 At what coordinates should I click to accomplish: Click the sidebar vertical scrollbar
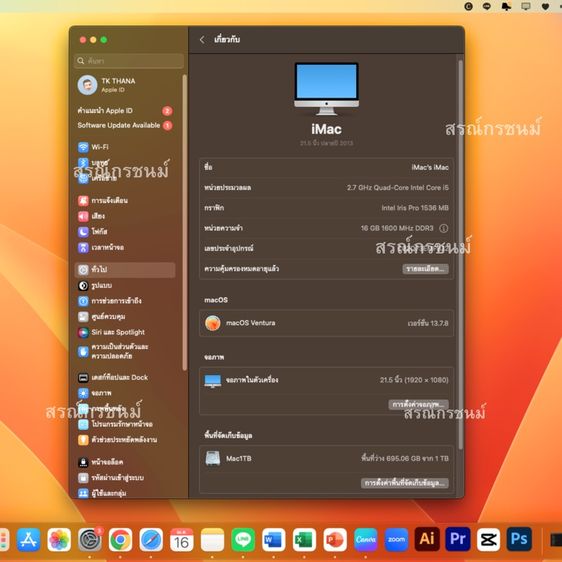click(185, 222)
